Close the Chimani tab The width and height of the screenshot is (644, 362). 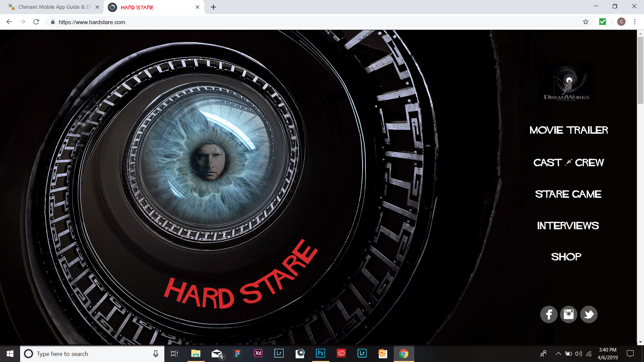click(x=97, y=7)
